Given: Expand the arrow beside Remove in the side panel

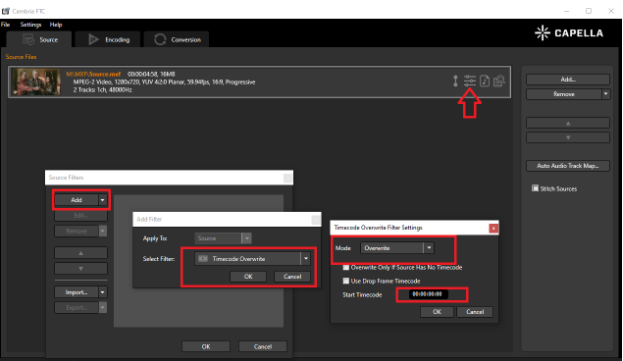Looking at the screenshot, I should point(606,94).
